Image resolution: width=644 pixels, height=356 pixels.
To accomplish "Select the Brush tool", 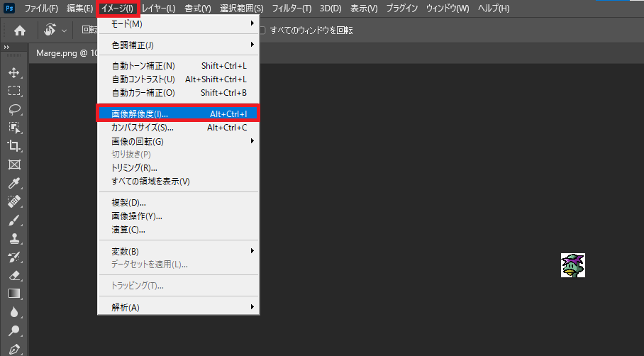I will (x=14, y=221).
